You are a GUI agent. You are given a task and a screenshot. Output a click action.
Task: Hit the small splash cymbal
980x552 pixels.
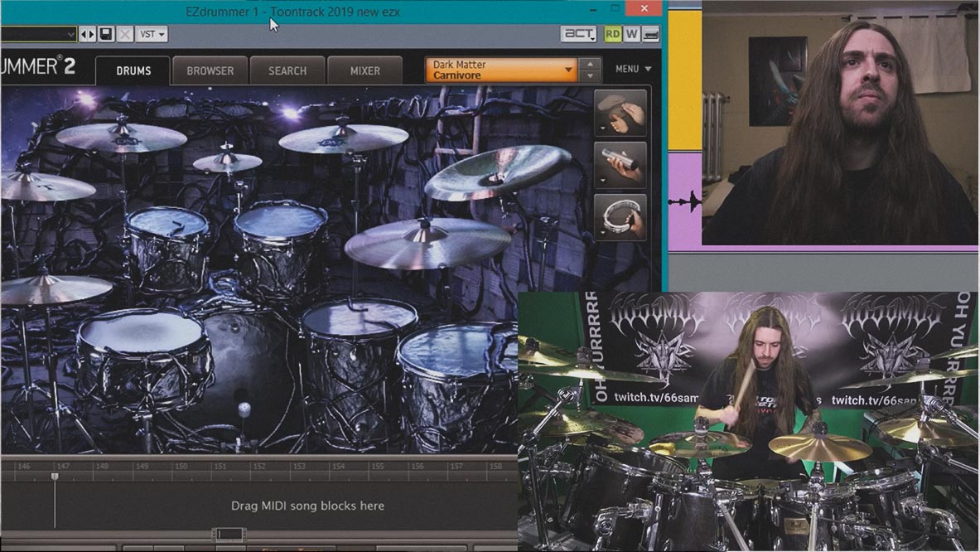pyautogui.click(x=227, y=162)
